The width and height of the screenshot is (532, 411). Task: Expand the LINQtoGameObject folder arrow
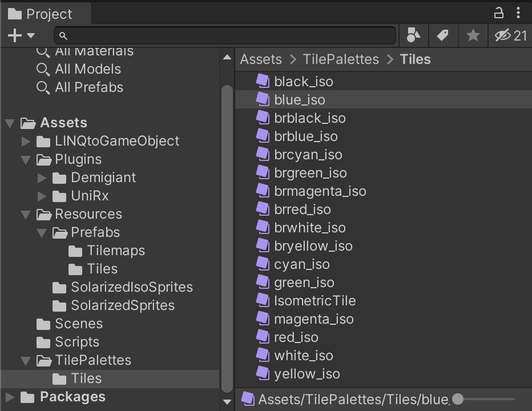coord(26,141)
